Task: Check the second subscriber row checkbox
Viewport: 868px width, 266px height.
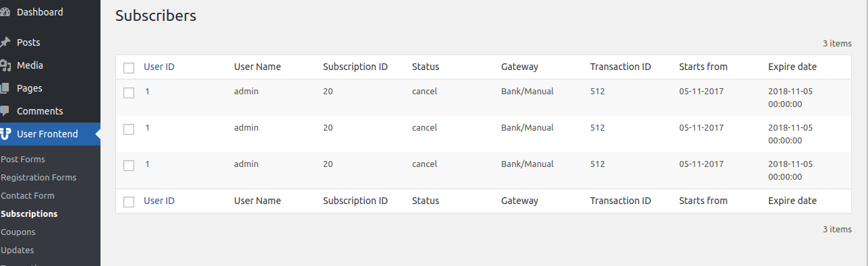Action: pyautogui.click(x=129, y=129)
